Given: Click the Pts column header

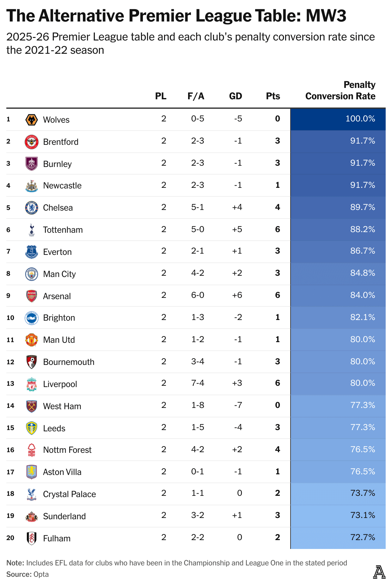Looking at the screenshot, I should (273, 96).
